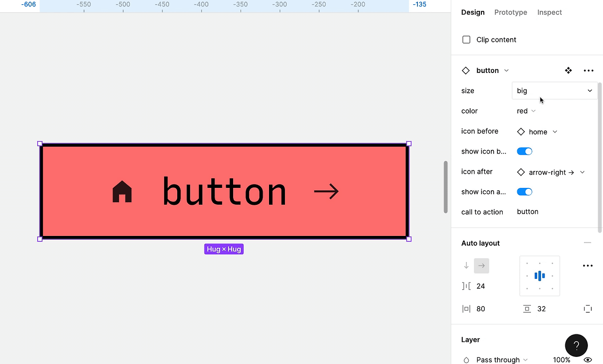Click the alignment control in Auto layout
Screen dimensions: 603x364
539,276
